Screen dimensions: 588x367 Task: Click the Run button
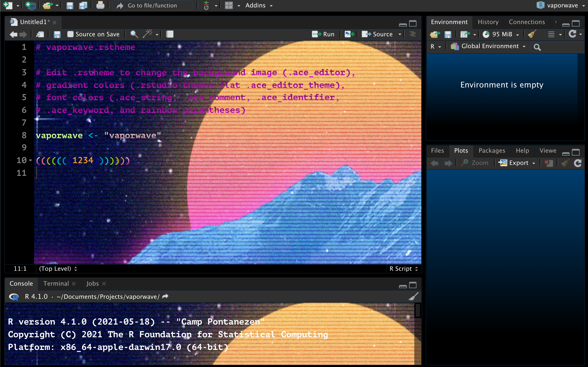[323, 34]
